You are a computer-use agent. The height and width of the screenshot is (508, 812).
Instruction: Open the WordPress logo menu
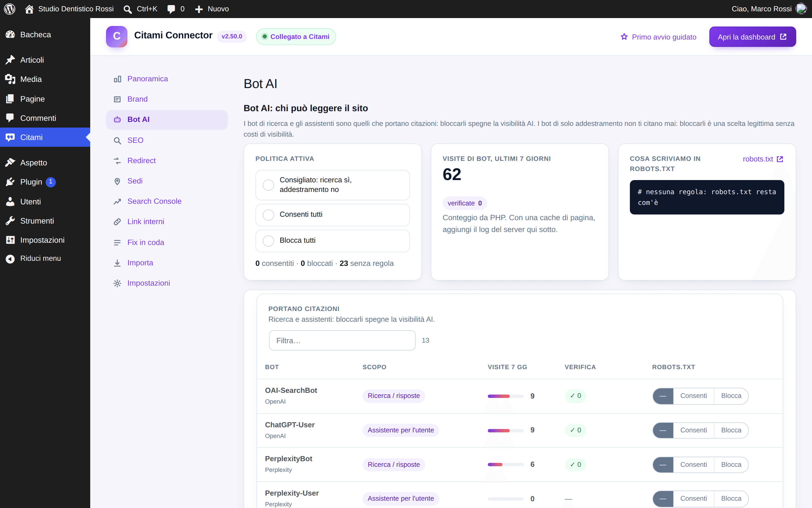(10, 9)
